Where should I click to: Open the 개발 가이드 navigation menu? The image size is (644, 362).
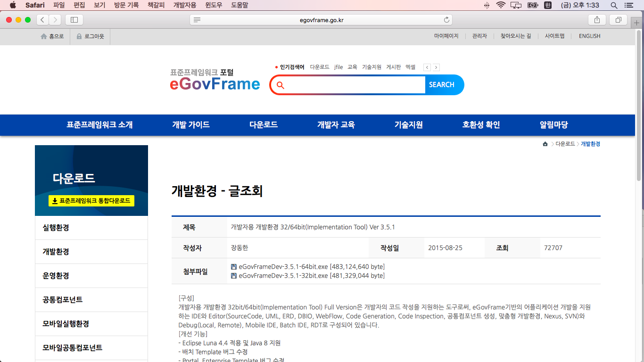191,125
